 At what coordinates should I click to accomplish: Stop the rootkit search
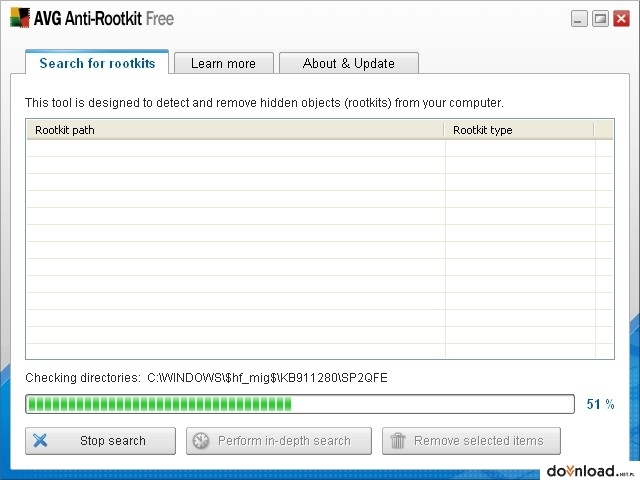(x=100, y=441)
